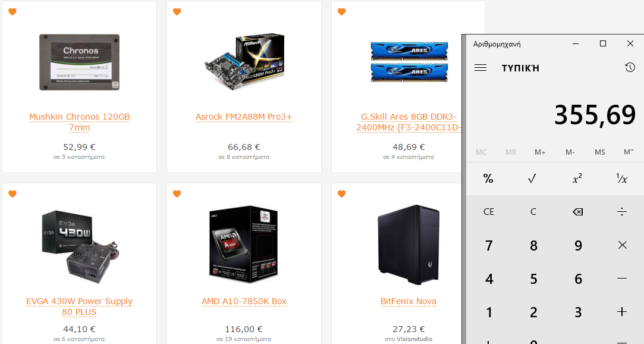Viewport: 644px width, 344px height.
Task: Click the MS memory store button
Action: point(599,152)
